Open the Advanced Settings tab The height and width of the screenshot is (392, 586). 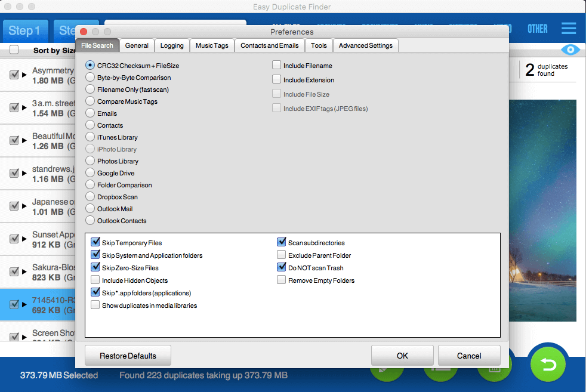click(x=365, y=45)
